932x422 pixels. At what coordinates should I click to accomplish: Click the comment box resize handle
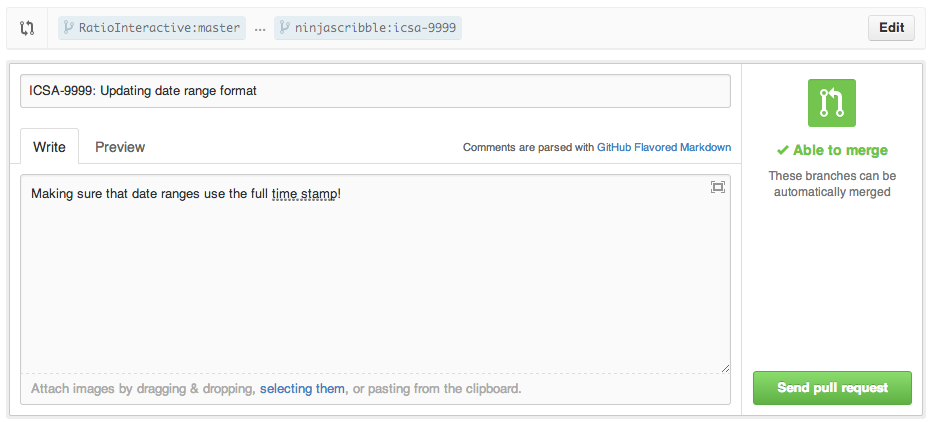point(725,368)
